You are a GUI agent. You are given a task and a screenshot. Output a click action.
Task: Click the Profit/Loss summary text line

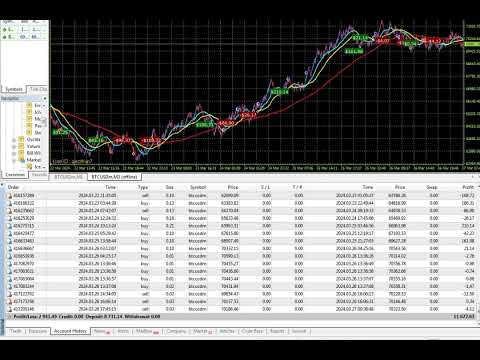[x=87, y=317]
